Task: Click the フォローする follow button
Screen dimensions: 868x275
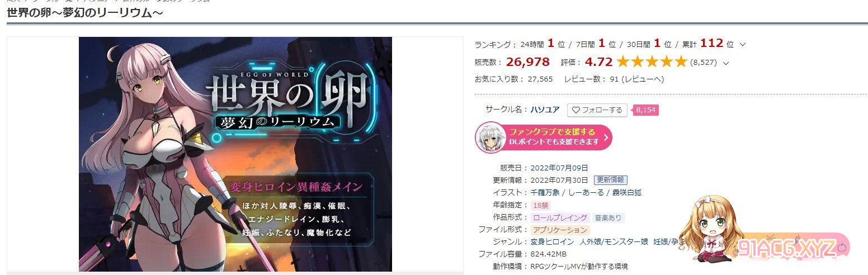Action: pyautogui.click(x=597, y=110)
